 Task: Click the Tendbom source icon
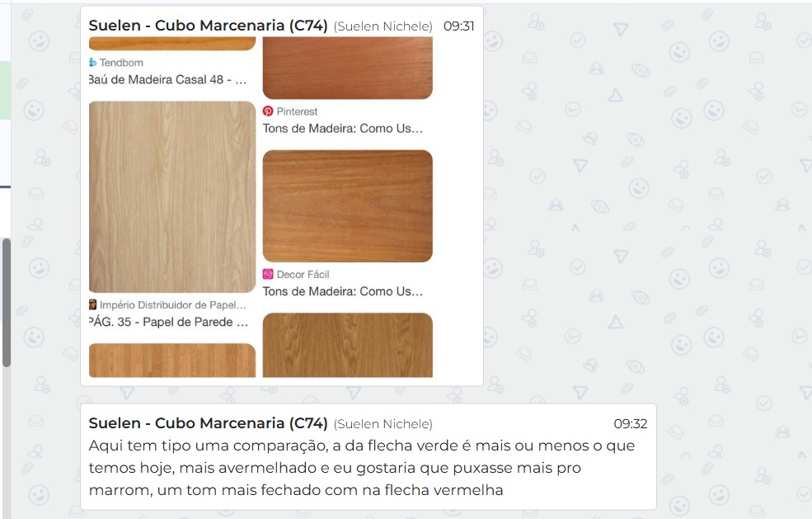click(92, 63)
